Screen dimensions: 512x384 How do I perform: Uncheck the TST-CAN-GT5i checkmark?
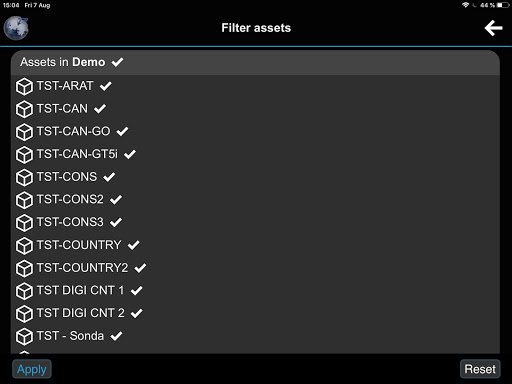(130, 154)
